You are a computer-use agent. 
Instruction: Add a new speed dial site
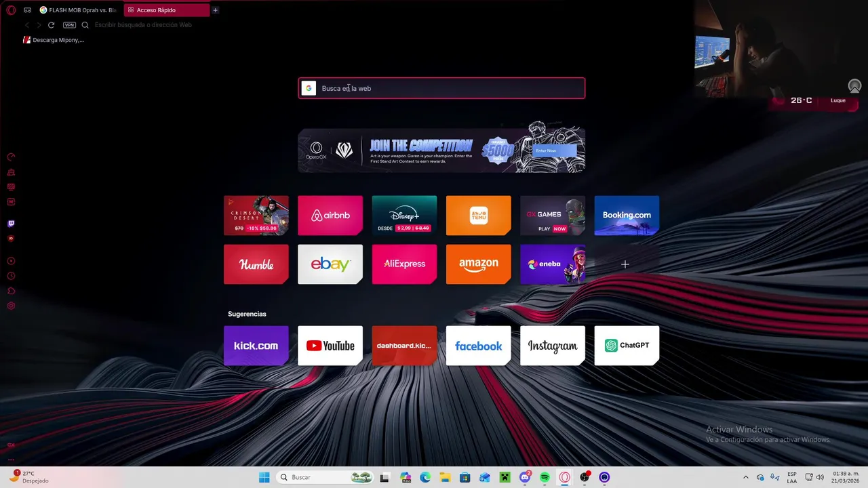(x=625, y=264)
